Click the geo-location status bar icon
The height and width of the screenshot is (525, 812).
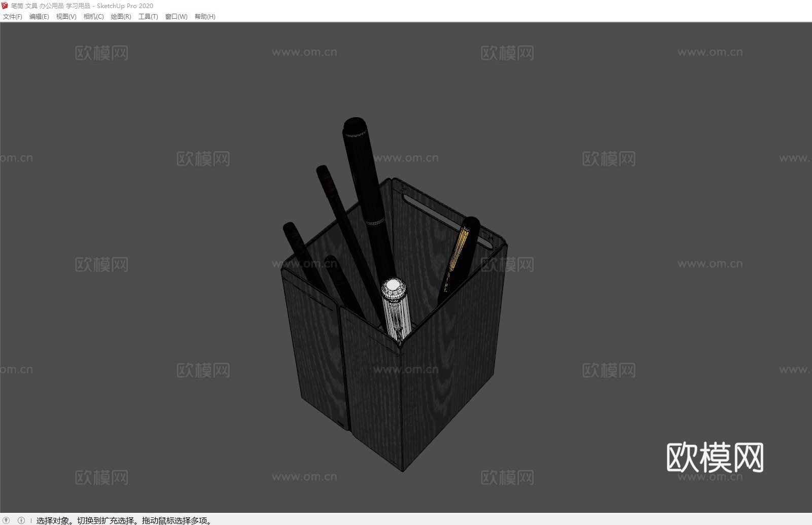coord(7,520)
